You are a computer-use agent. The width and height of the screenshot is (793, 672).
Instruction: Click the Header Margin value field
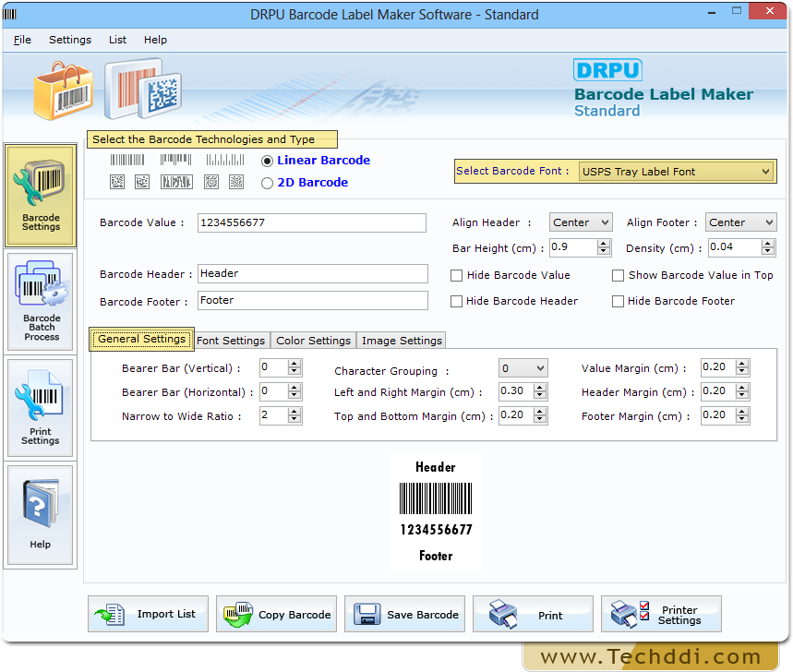click(x=718, y=391)
